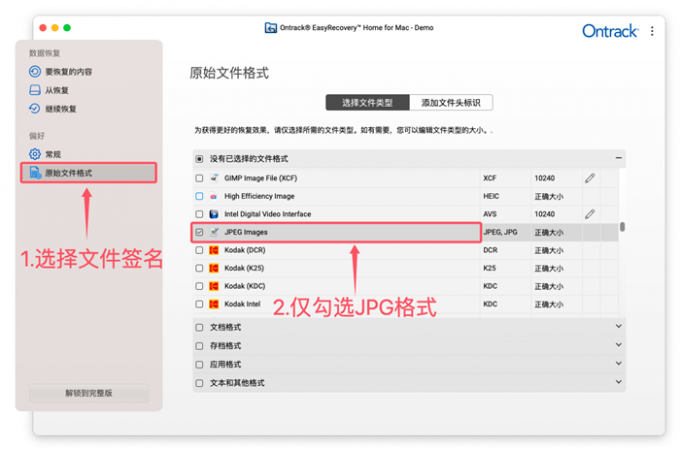Viewport: 680px width, 449px height.
Task: Check Kodak (K25) checkbox
Action: pos(199,268)
